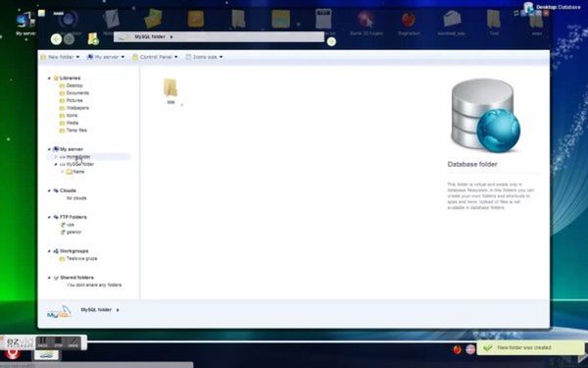The height and width of the screenshot is (368, 588).
Task: Collapse the Workgroups tree section
Action: (x=49, y=251)
